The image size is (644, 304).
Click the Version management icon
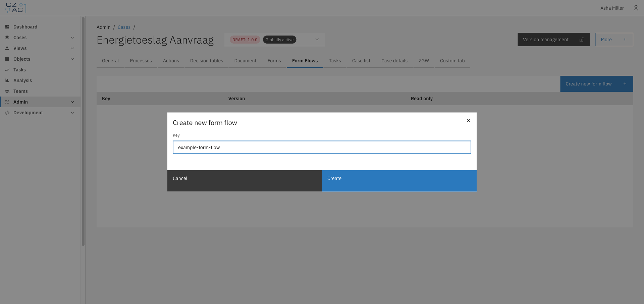(582, 40)
